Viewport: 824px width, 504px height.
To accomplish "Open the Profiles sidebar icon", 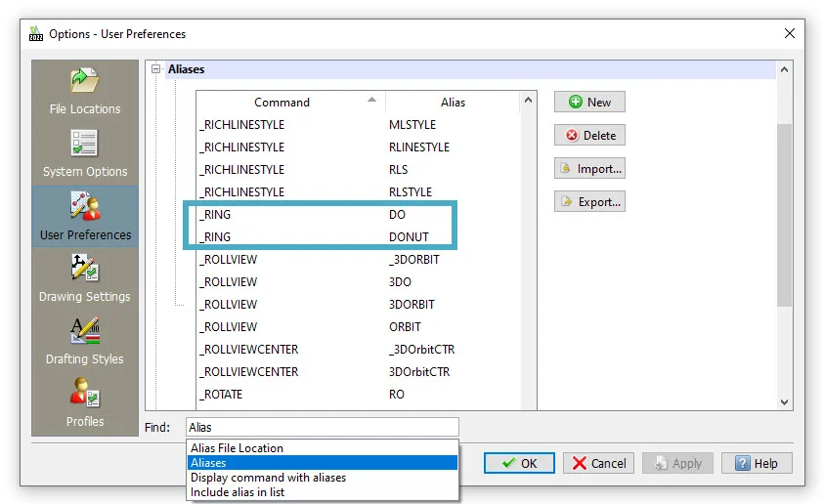I will click(85, 394).
